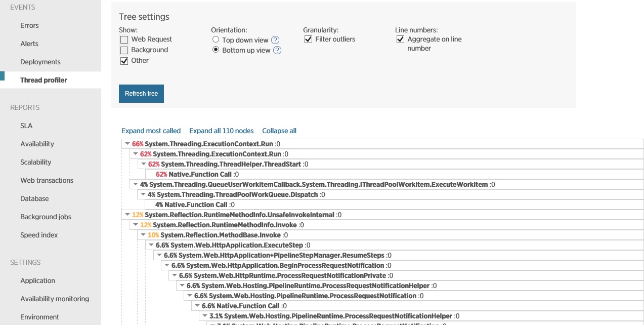The image size is (644, 325).
Task: Disable Filter outliers granularity option
Action: (308, 39)
